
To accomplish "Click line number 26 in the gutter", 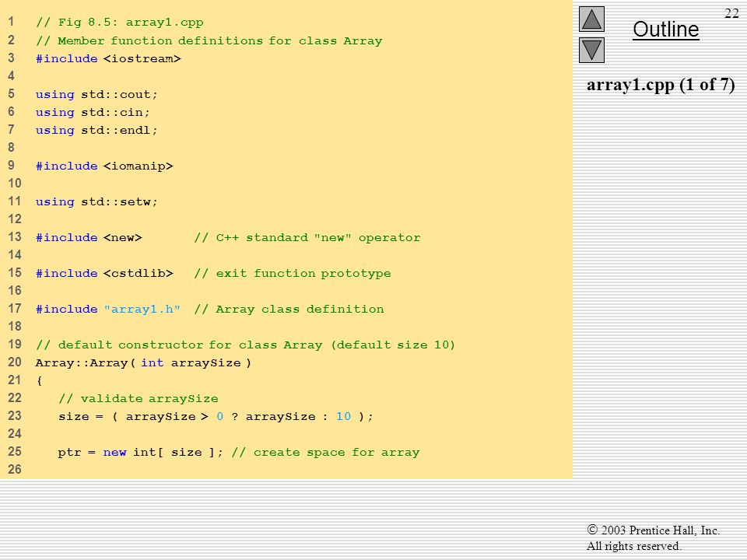I will (x=14, y=470).
